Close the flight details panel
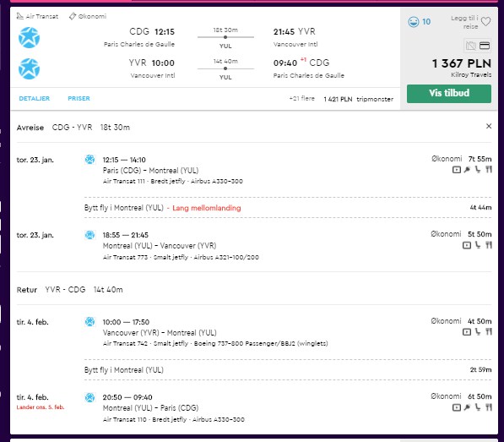 489,126
